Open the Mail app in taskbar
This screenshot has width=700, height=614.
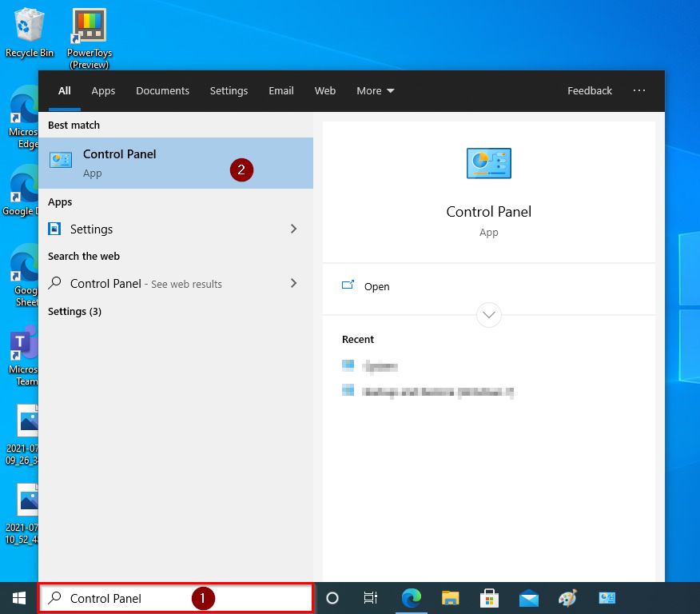point(528,598)
